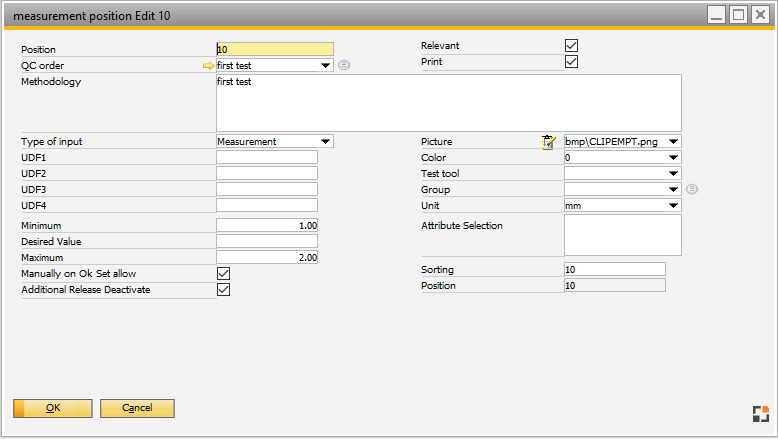Uncheck the Relevant checkbox

tap(572, 46)
